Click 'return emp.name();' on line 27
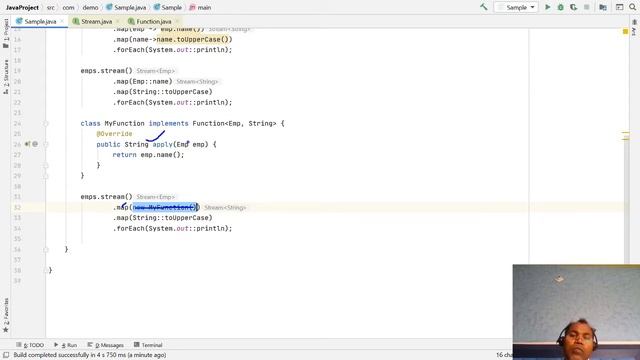The height and width of the screenshot is (360, 640). 148,155
